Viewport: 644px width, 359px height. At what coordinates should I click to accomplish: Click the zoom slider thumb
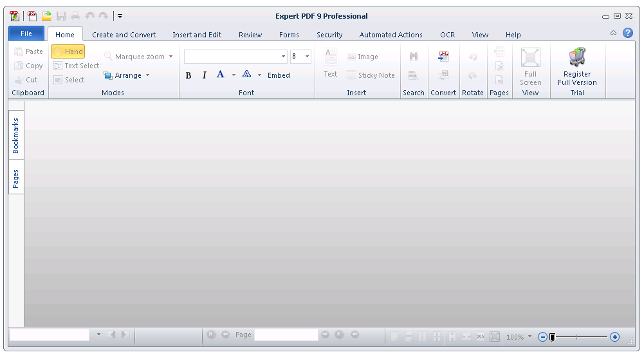(553, 337)
